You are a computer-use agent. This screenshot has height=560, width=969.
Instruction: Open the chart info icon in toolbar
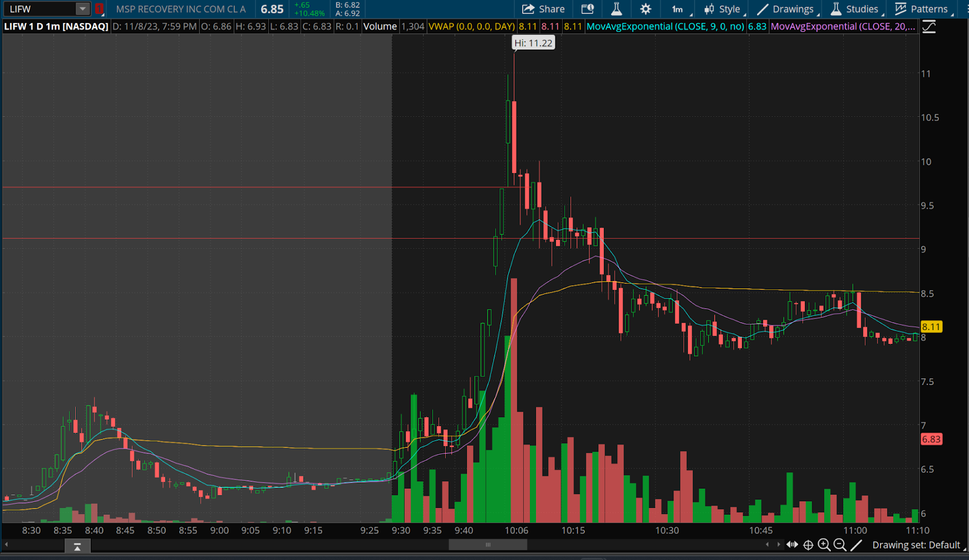(x=587, y=9)
